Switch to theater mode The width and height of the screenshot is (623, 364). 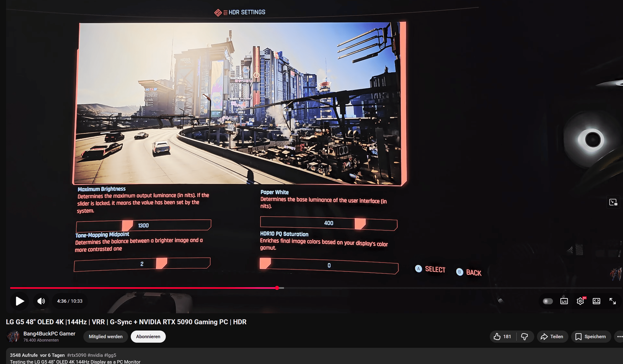click(x=596, y=301)
